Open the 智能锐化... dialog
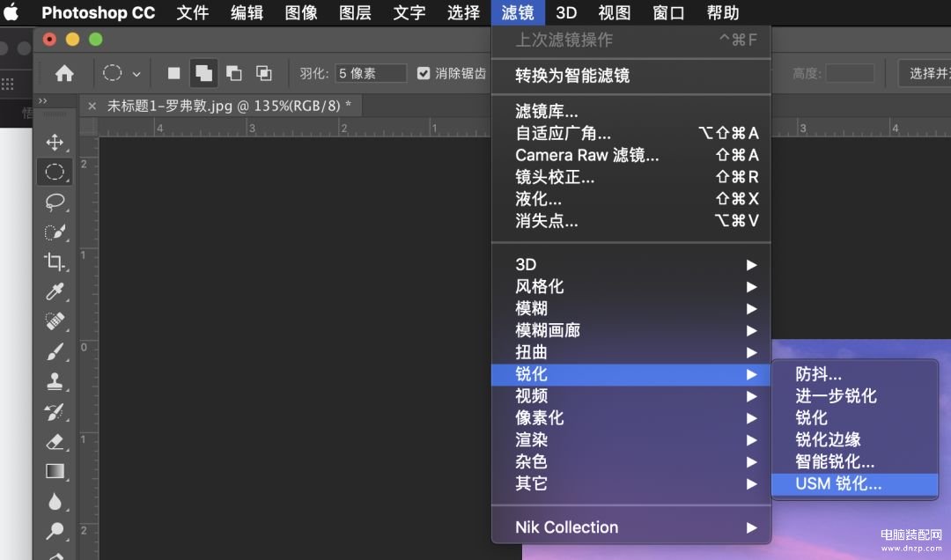951x560 pixels. click(x=854, y=461)
